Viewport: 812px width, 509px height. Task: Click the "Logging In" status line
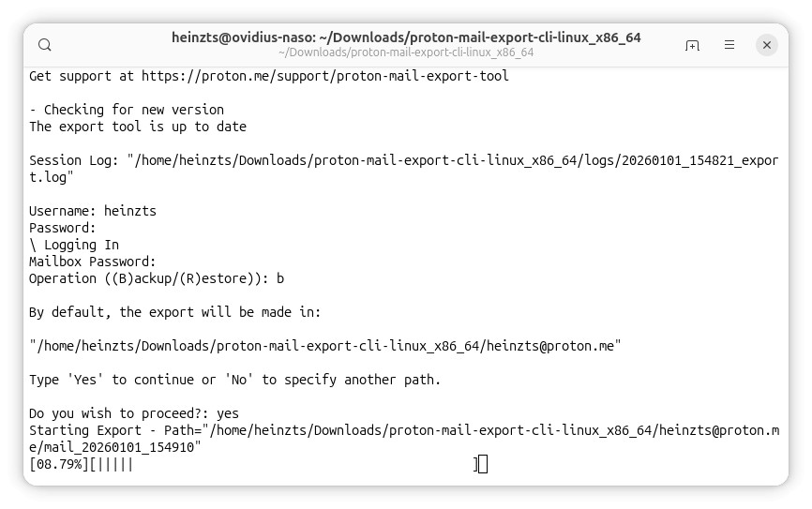point(74,245)
